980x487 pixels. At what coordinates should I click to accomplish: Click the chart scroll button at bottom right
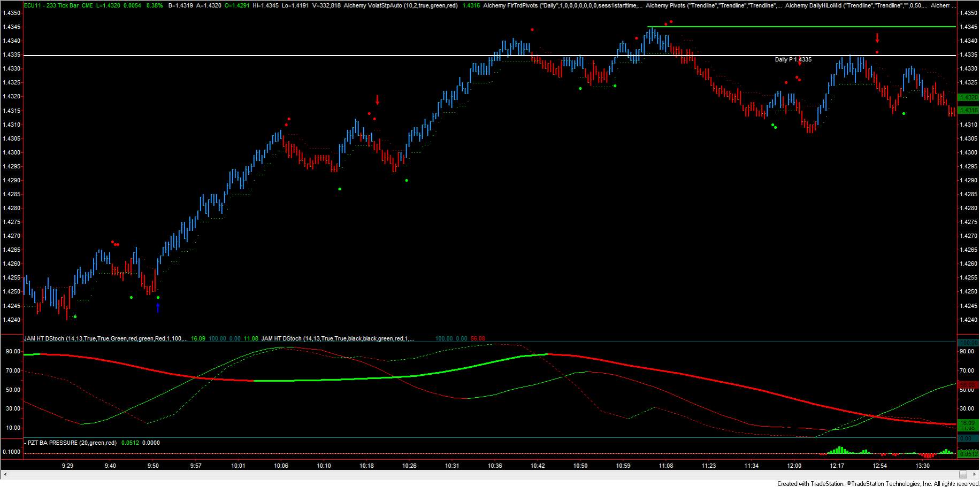point(963,475)
